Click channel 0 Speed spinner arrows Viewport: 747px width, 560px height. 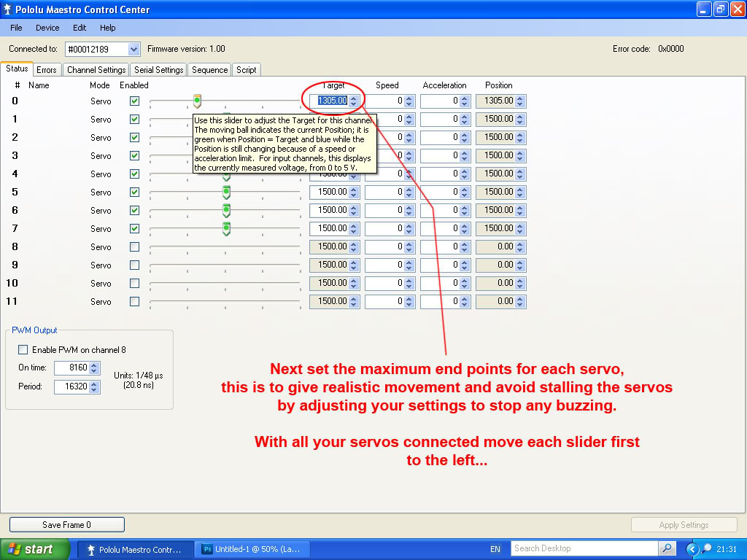pos(409,101)
